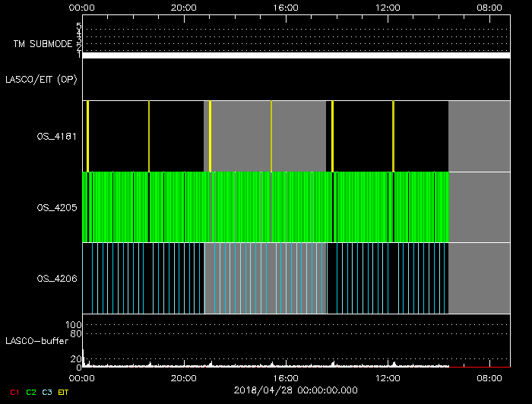Select the LASCO-buffer row label
Image resolution: width=532 pixels, height=404 pixels.
coord(37,340)
